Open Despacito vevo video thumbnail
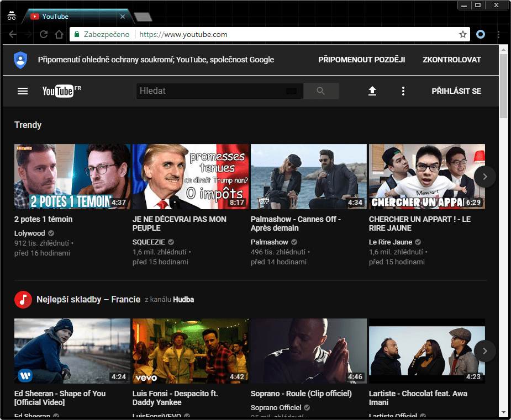The height and width of the screenshot is (420, 511). (x=191, y=351)
